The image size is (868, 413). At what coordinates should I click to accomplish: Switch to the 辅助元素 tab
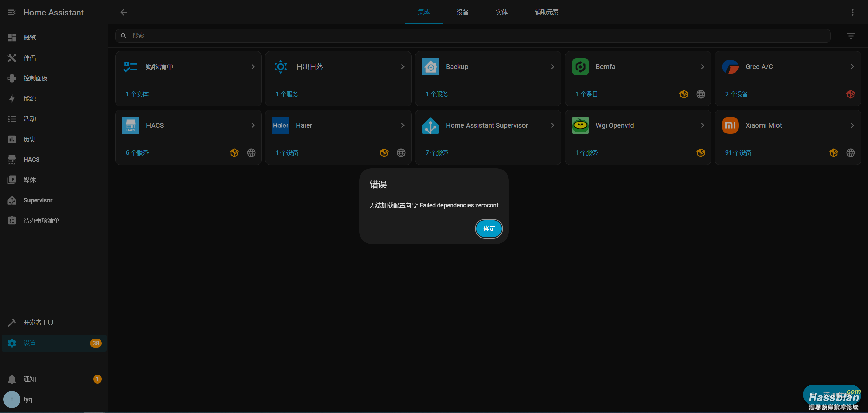546,12
